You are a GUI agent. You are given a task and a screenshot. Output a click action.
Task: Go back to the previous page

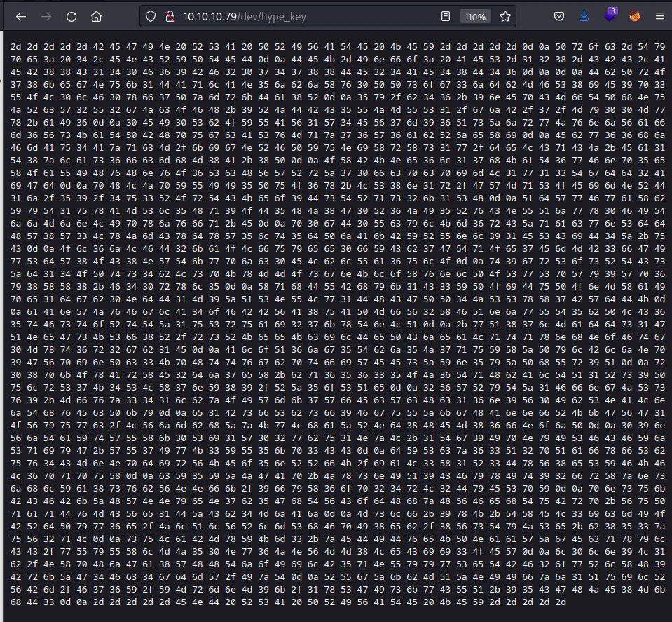(21, 17)
